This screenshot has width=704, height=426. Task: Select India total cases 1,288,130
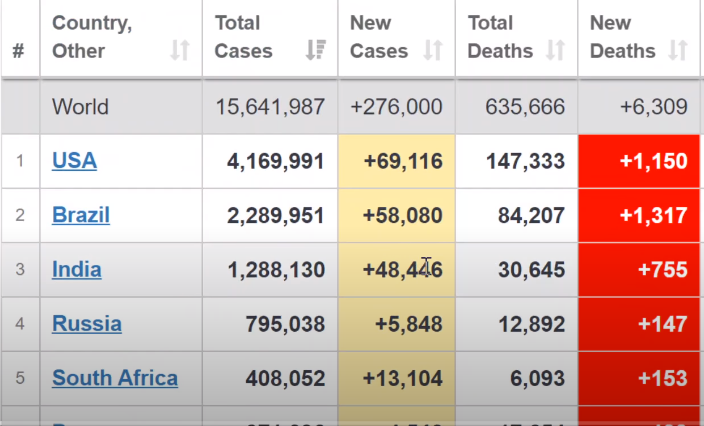276,270
